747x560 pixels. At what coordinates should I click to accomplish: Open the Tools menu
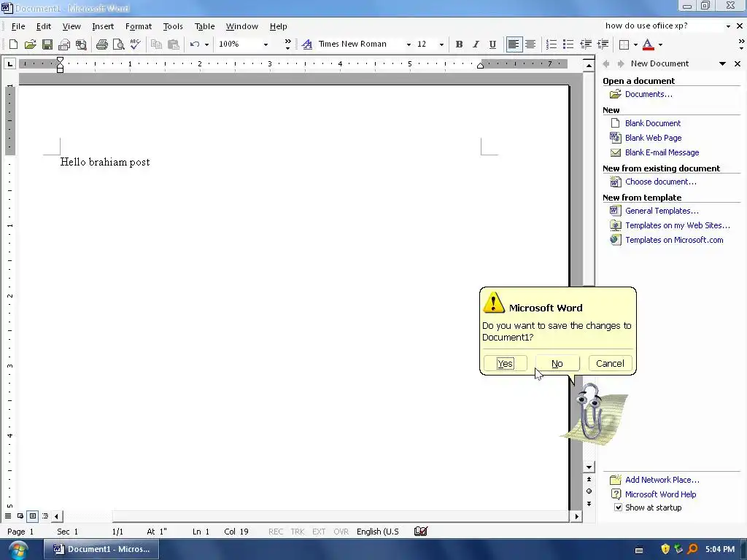(173, 26)
